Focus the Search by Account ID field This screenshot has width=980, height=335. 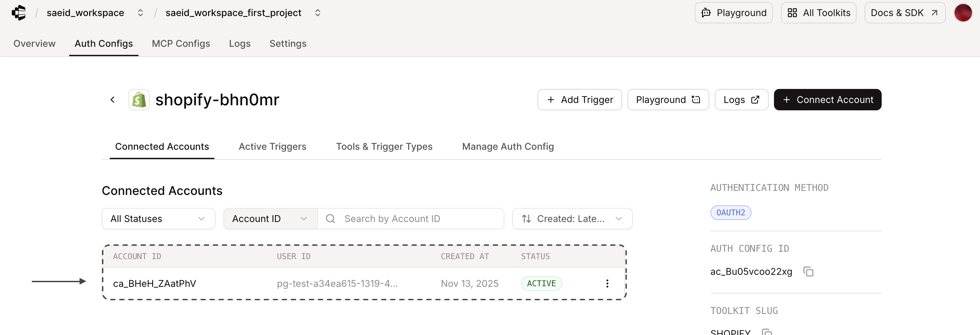click(x=418, y=219)
